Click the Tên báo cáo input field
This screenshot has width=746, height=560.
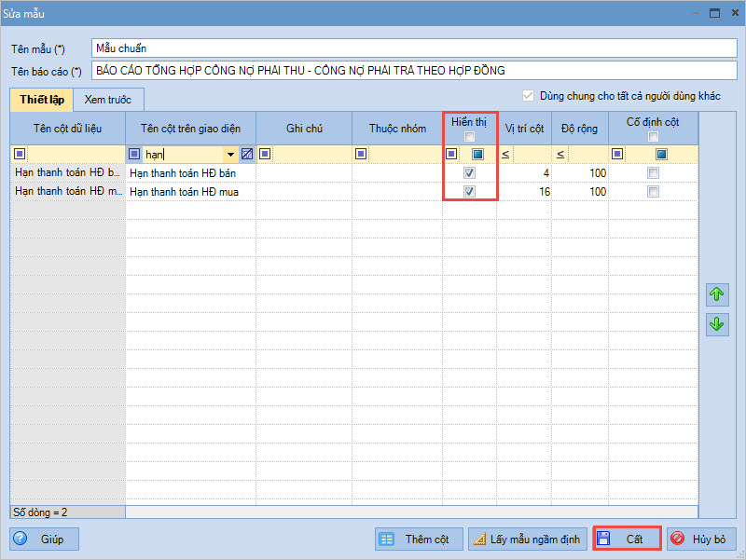[x=415, y=71]
